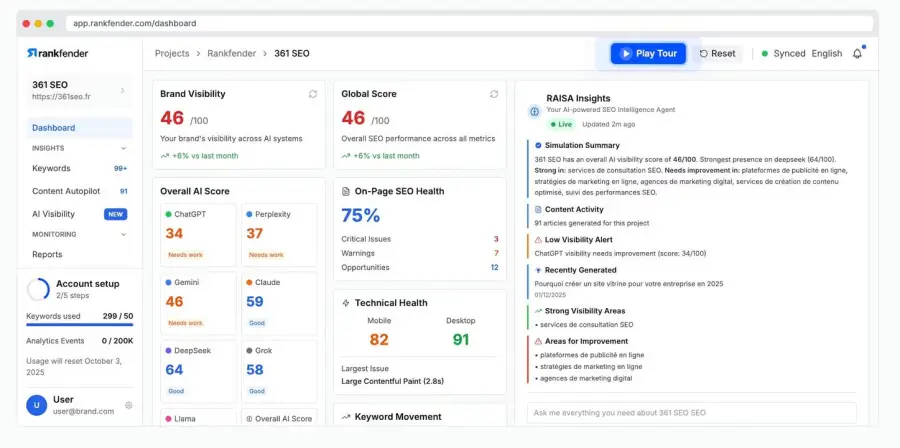Image resolution: width=900 pixels, height=448 pixels.
Task: Click the Areas for Improvement warning icon
Action: 538,341
